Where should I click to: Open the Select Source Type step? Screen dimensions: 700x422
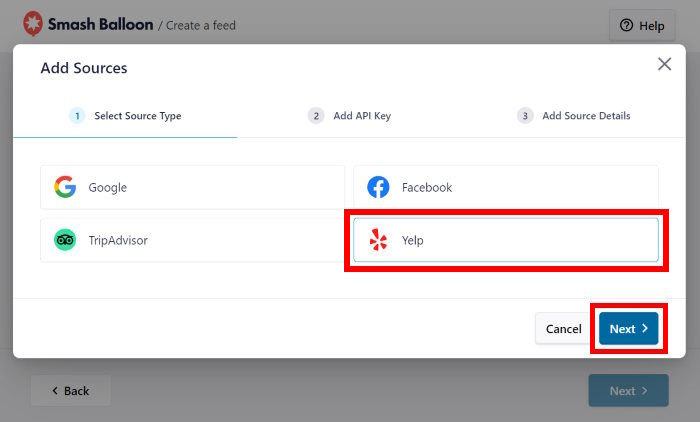pos(137,116)
